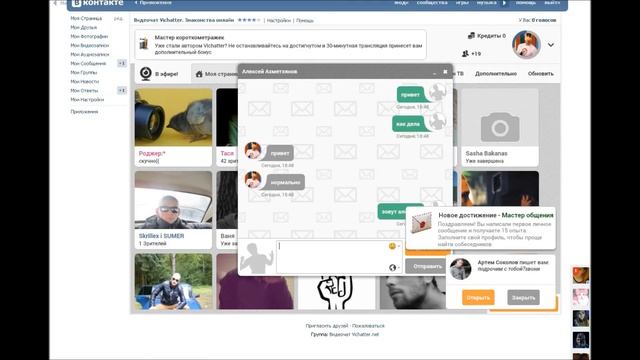Viewport: 640px width, 360px height.
Task: Click "Пригласить друзей" footer link
Action: tap(327, 326)
